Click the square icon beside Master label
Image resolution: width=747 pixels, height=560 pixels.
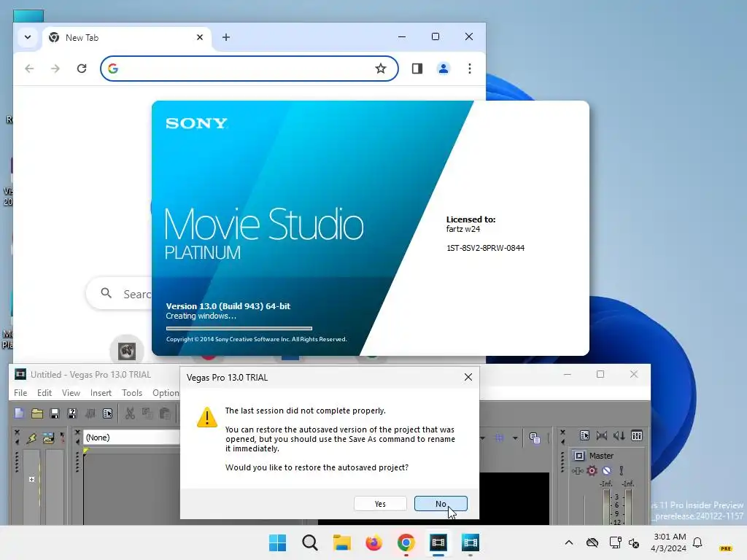pyautogui.click(x=579, y=456)
